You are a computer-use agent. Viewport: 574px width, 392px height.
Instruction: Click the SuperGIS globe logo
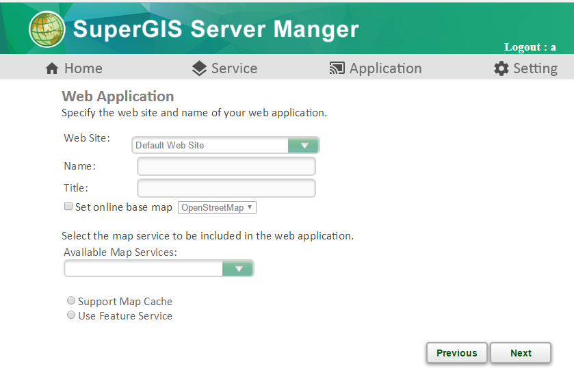pyautogui.click(x=47, y=29)
